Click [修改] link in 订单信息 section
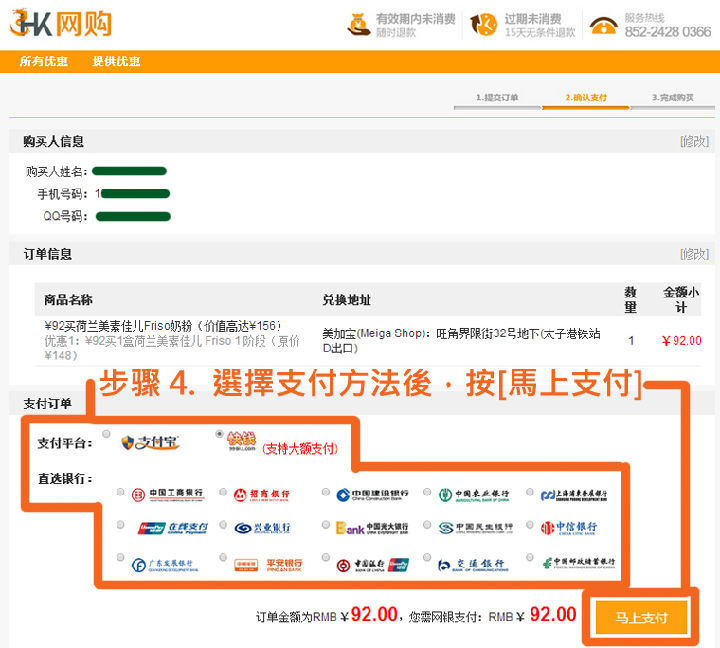Screen dimensions: 720x648 tap(694, 254)
